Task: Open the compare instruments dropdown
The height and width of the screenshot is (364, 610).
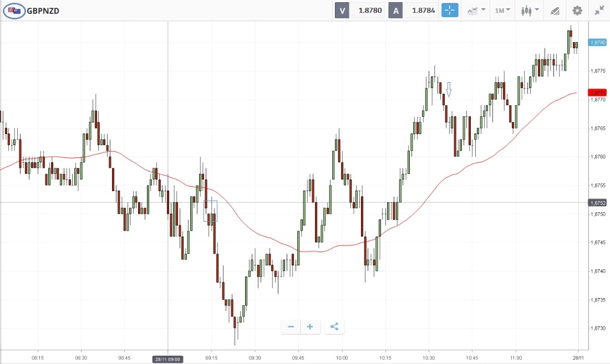Action: coord(476,11)
